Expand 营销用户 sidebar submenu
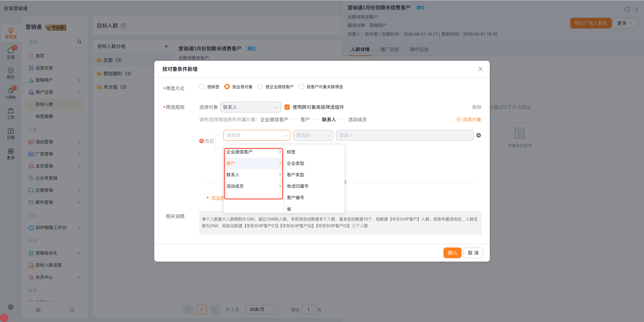The height and width of the screenshot is (322, 644). 79,80
